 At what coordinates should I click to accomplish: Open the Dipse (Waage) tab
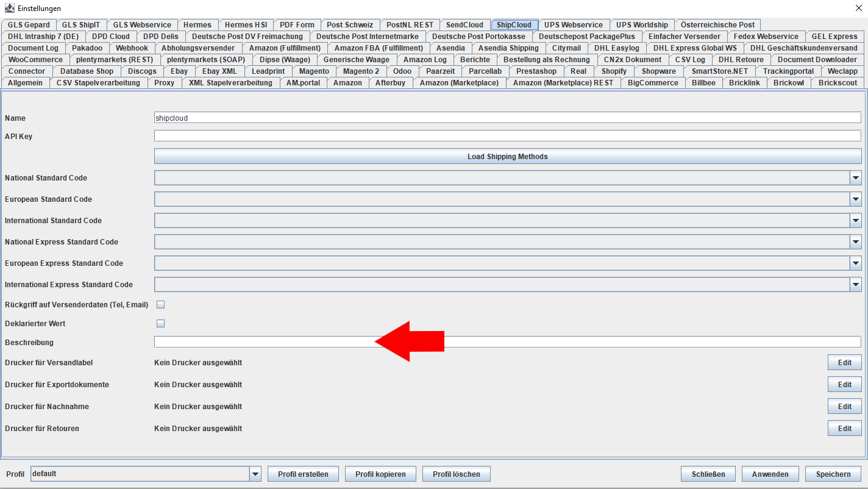[285, 60]
